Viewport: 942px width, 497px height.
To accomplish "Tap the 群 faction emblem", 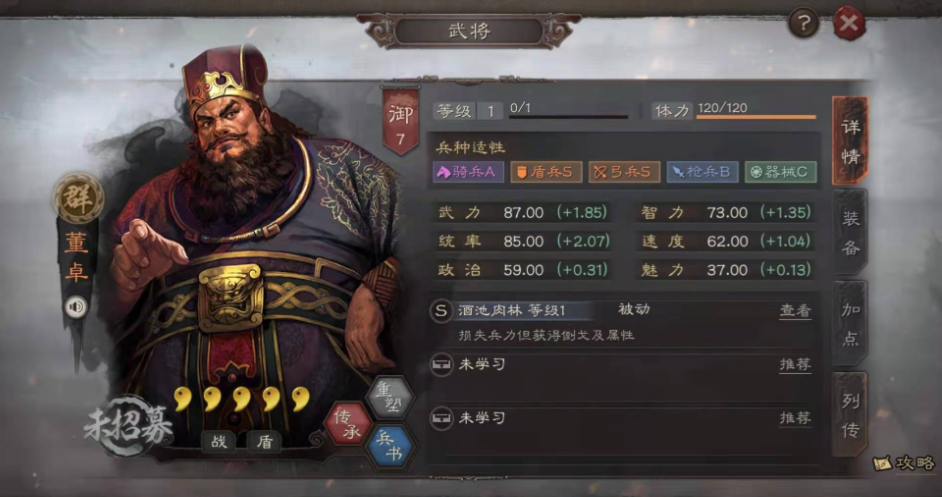I will [78, 199].
